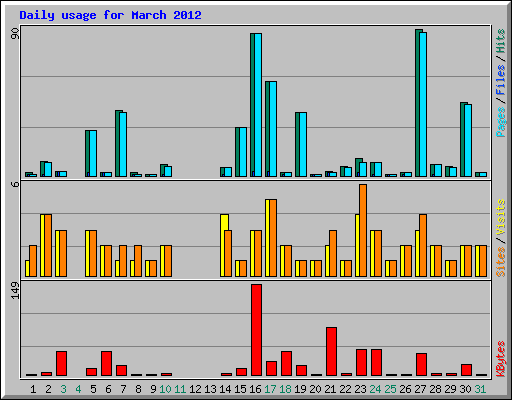Click day label '14' on x-axis
This screenshot has height=400, width=512.
(225, 389)
